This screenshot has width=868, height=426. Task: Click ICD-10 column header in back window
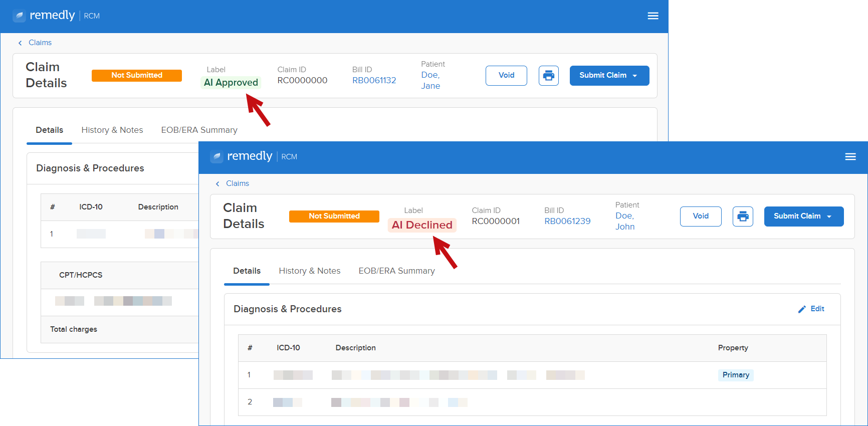pos(91,207)
